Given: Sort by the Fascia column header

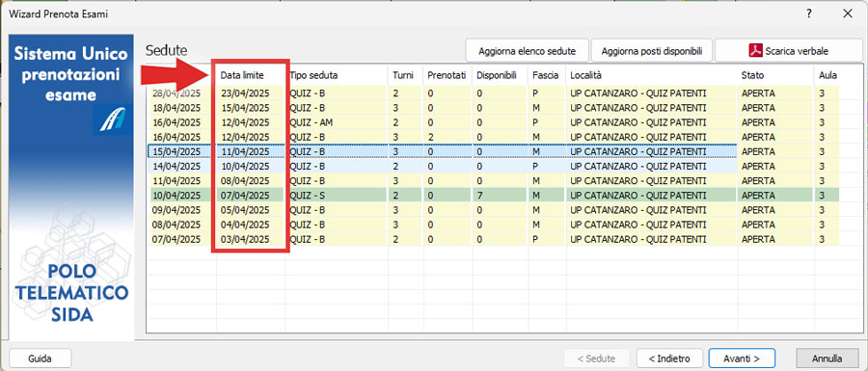Looking at the screenshot, I should (x=546, y=75).
